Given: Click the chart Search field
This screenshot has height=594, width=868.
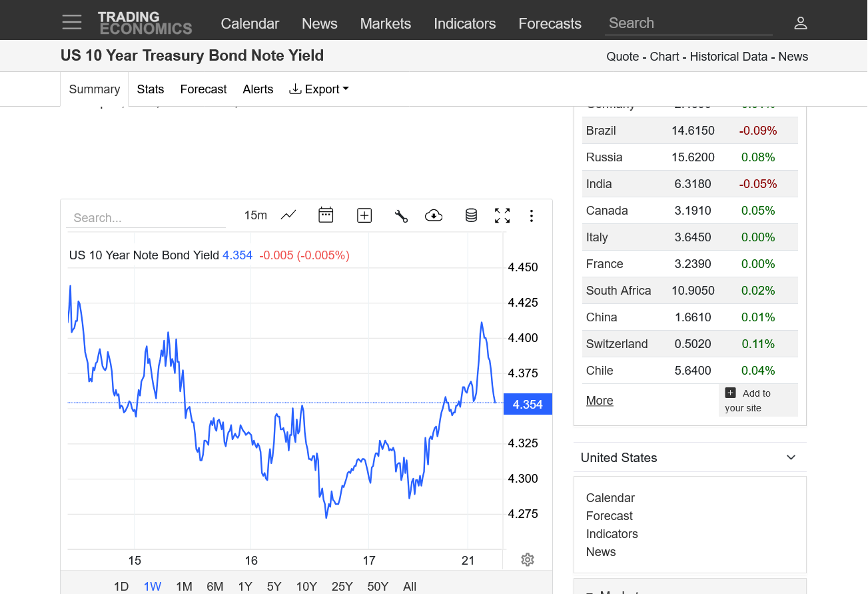Looking at the screenshot, I should 145,218.
